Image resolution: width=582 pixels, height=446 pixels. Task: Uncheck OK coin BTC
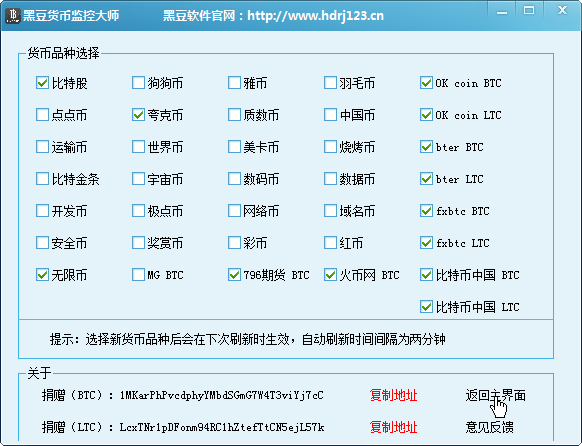click(426, 83)
